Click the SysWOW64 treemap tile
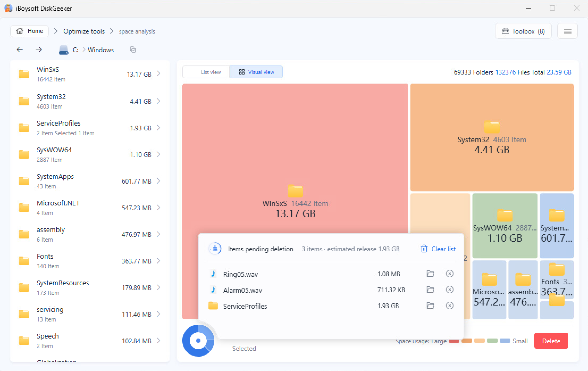This screenshot has width=588, height=371. pyautogui.click(x=505, y=226)
